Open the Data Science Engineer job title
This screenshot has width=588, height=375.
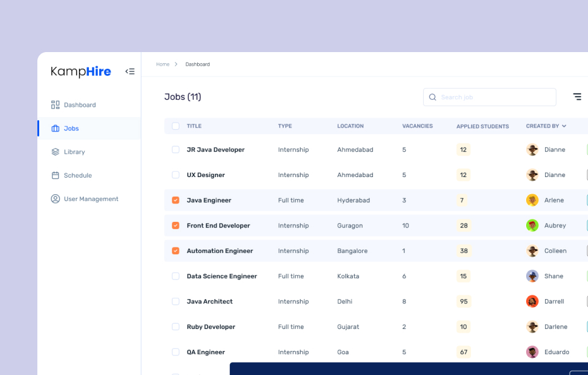[x=222, y=276]
